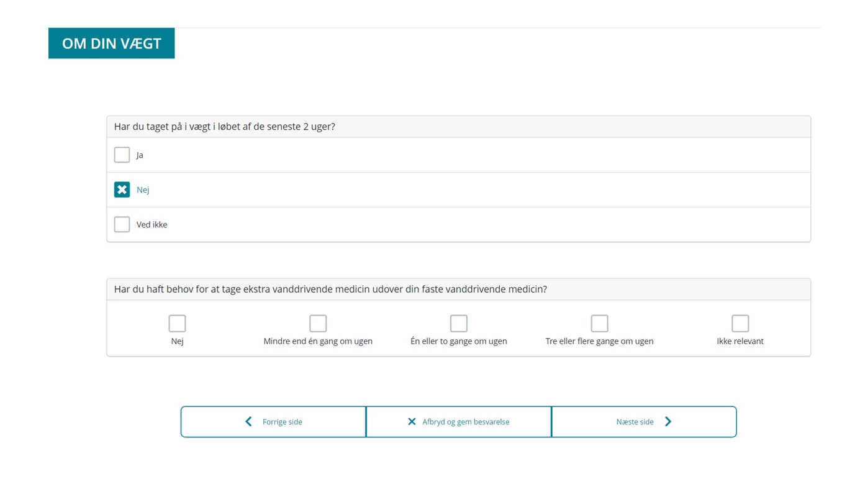The image size is (868, 489).
Task: Continue with Næste side button
Action: (644, 422)
